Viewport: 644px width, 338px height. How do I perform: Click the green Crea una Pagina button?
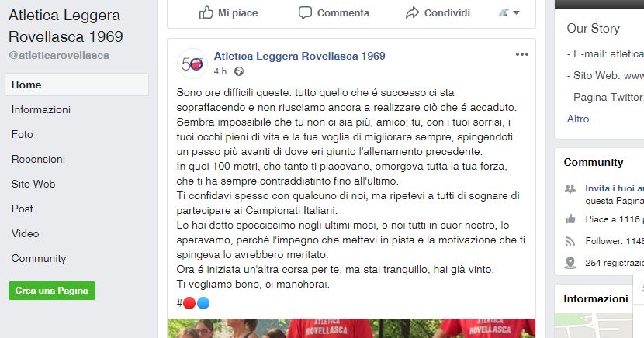(x=52, y=291)
